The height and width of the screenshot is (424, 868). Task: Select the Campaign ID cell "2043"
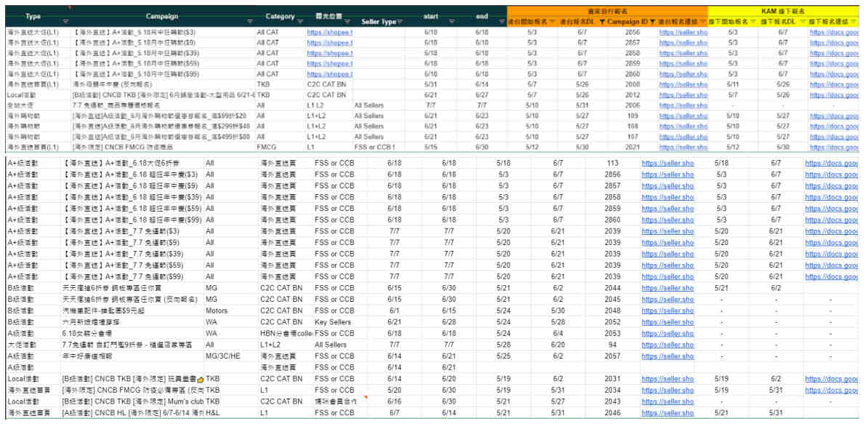[611, 401]
